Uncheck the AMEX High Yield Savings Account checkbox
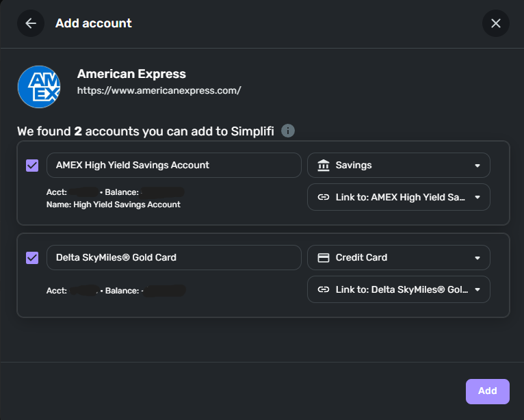This screenshot has width=524, height=420. point(32,166)
